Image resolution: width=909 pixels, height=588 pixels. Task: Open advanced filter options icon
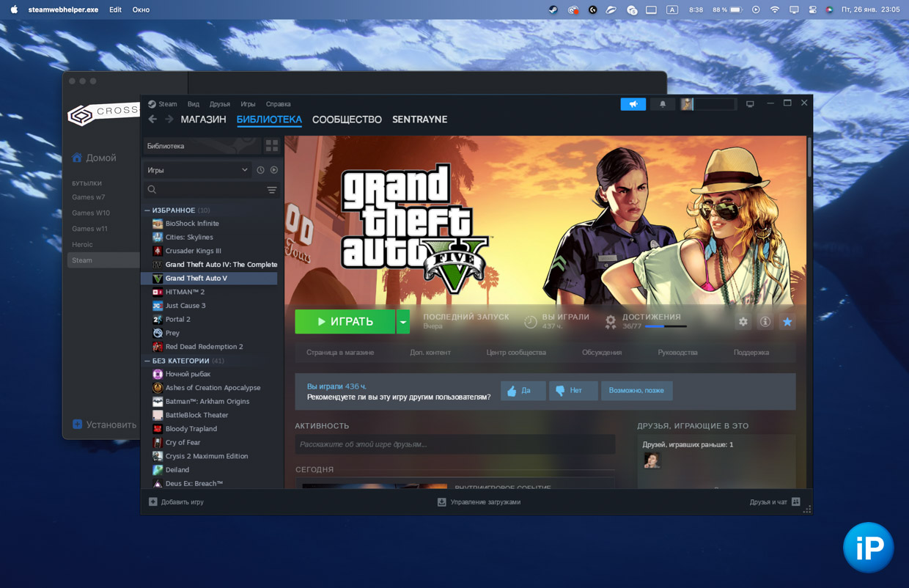(x=272, y=190)
